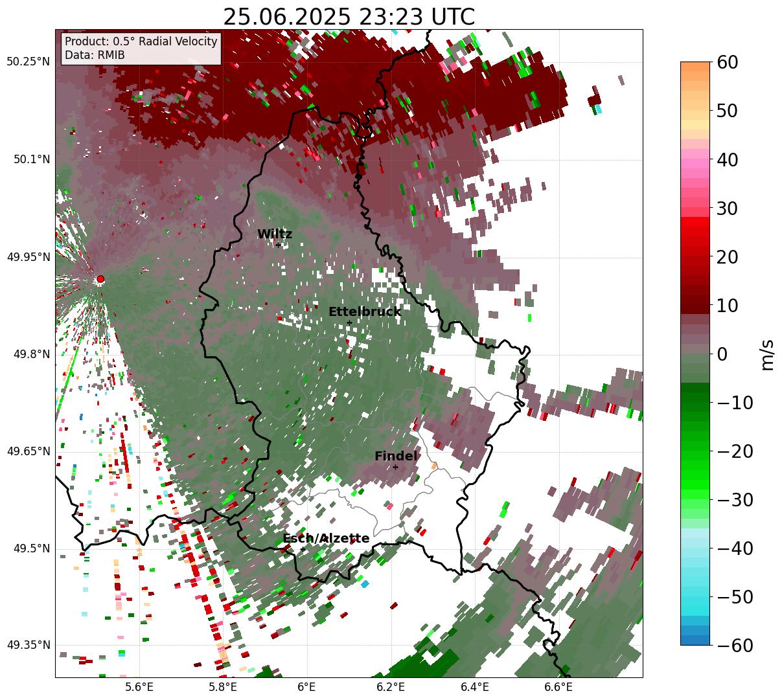Click the 50.25°N latitude tick label

tap(28, 62)
